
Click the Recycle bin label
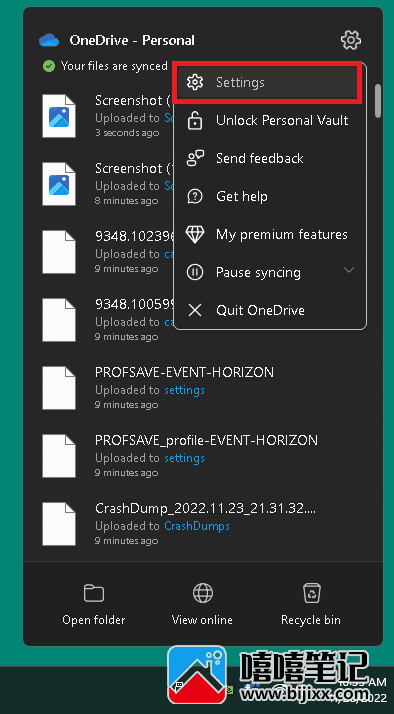311,620
